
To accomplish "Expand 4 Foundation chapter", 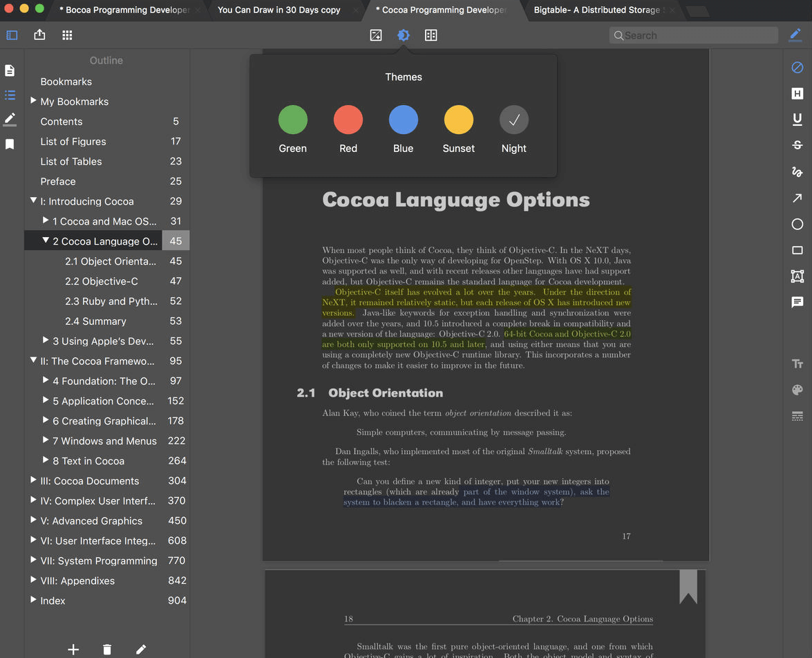I will (46, 380).
